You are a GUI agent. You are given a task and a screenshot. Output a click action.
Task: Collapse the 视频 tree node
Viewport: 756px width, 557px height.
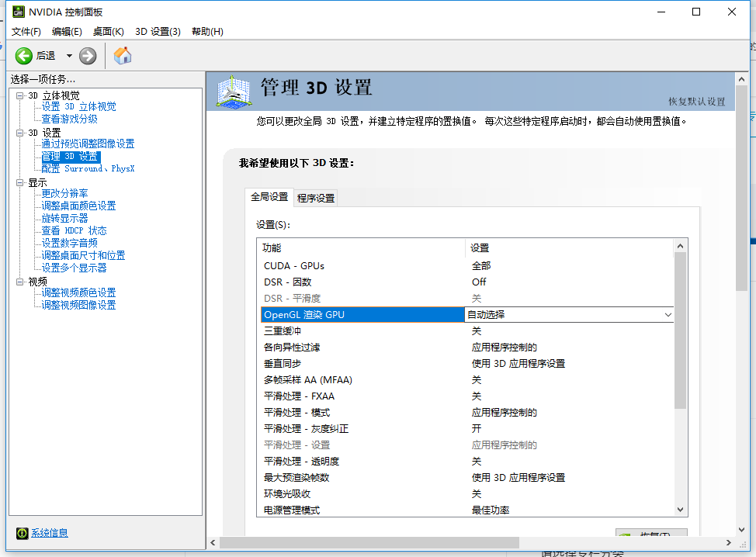pyautogui.click(x=19, y=282)
